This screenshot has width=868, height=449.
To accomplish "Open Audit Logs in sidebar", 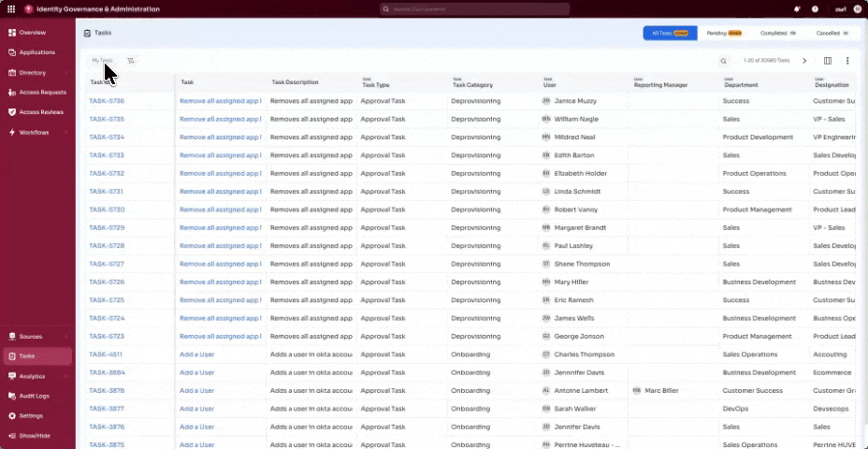I will pos(37,397).
